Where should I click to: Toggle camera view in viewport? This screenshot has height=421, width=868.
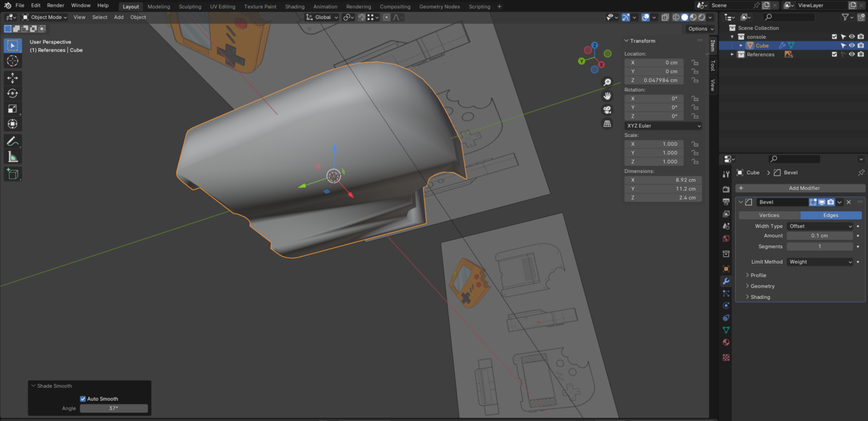coord(607,110)
